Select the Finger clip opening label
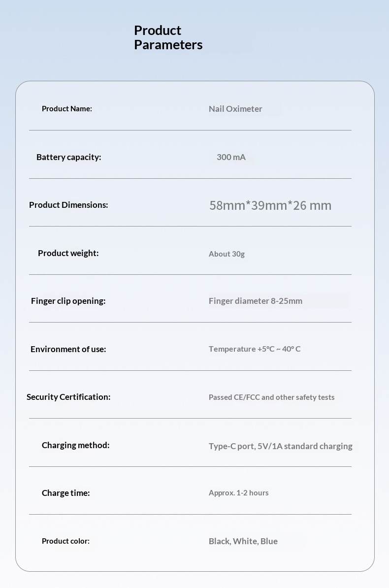 68,301
